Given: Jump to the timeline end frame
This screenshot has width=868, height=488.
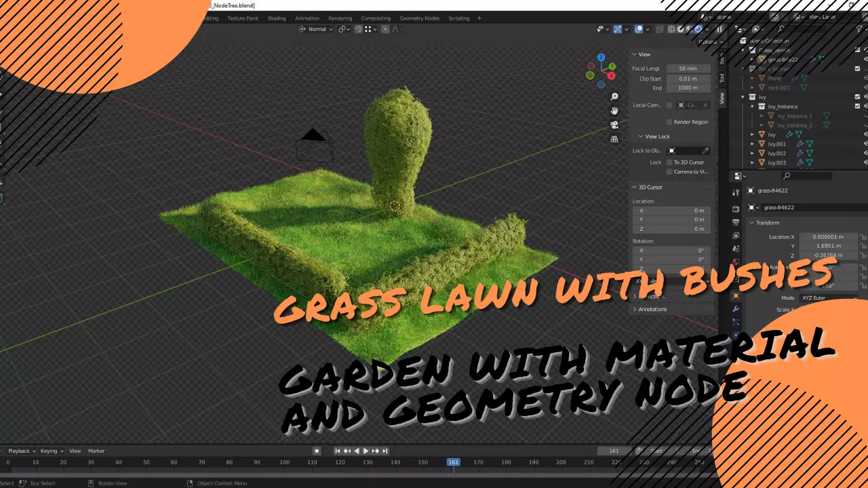Looking at the screenshot, I should (385, 451).
